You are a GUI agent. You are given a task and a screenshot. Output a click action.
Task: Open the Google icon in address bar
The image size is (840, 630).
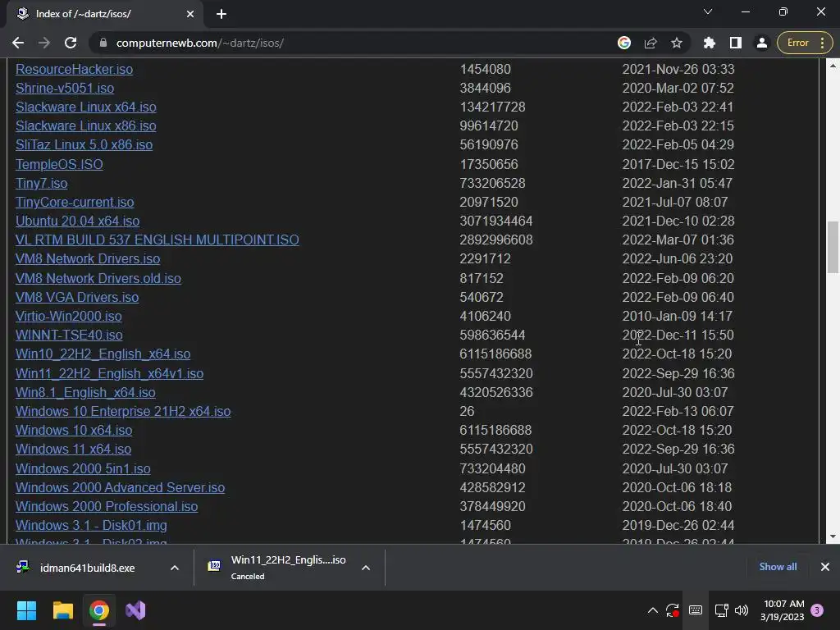pos(623,43)
